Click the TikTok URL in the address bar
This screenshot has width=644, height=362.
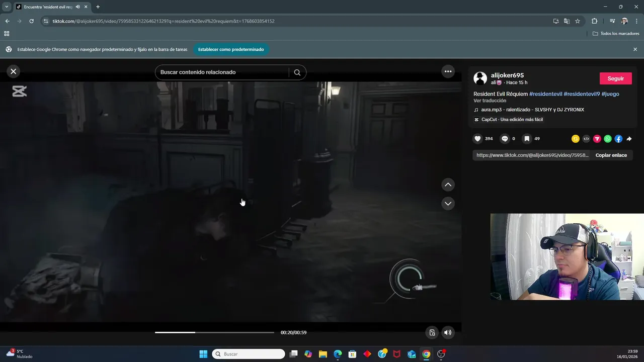[x=164, y=21]
